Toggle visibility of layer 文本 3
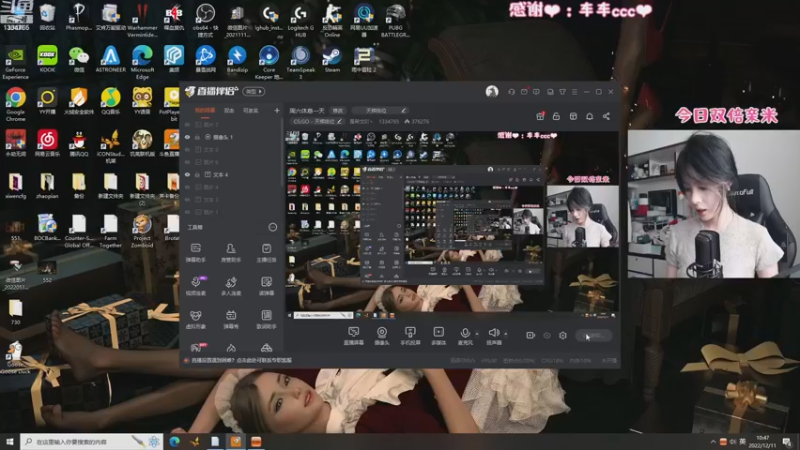The image size is (800, 450). (x=187, y=199)
